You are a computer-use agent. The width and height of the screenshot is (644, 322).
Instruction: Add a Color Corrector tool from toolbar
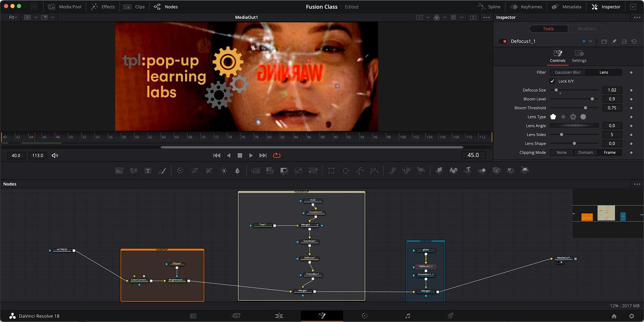tap(180, 171)
